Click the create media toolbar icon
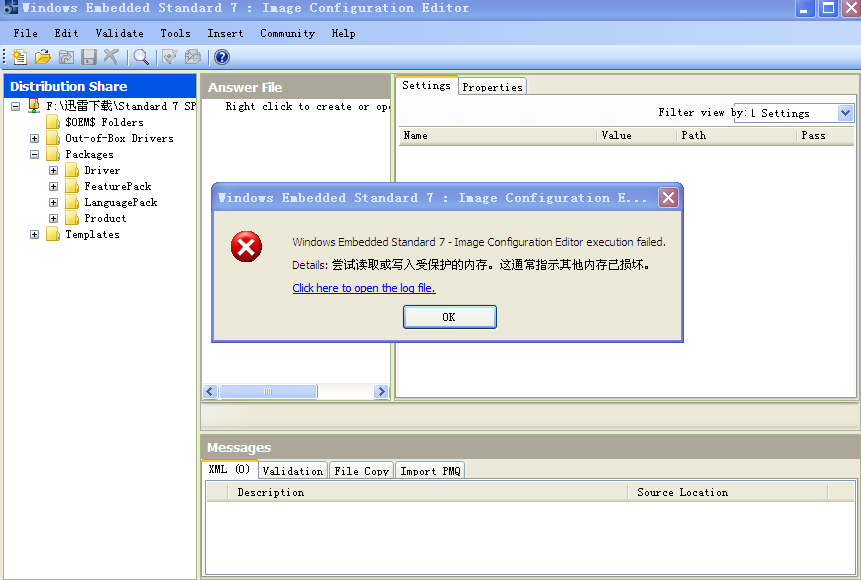 pyautogui.click(x=193, y=57)
